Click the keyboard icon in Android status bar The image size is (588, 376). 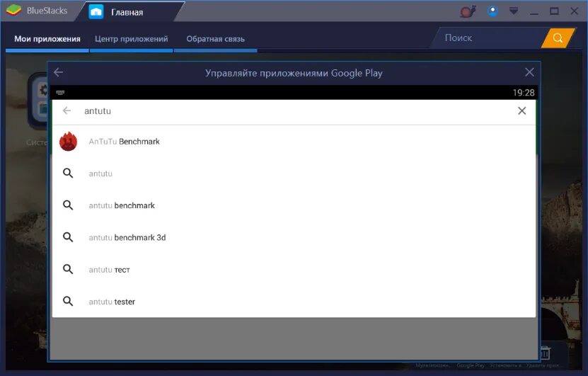tap(60, 92)
